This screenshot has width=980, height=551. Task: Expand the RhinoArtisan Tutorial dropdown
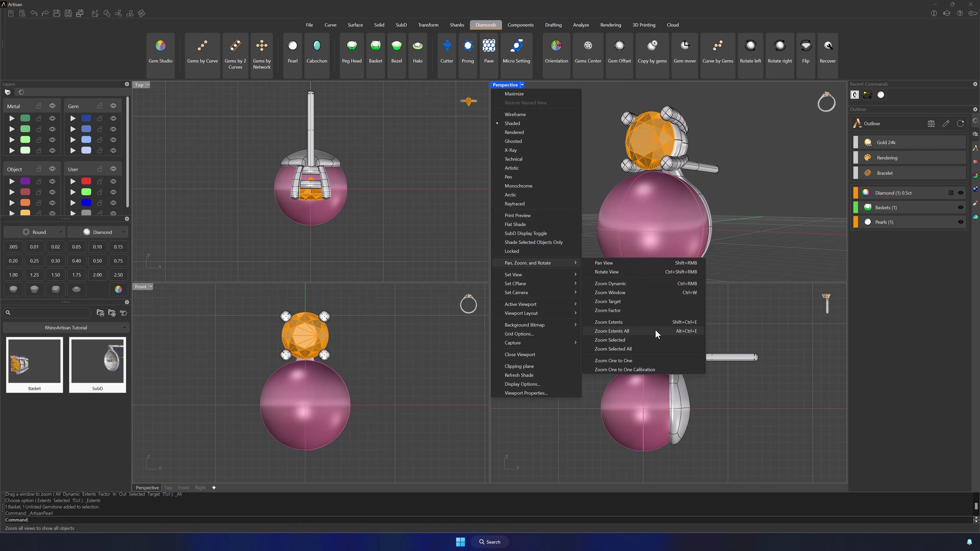66,328
